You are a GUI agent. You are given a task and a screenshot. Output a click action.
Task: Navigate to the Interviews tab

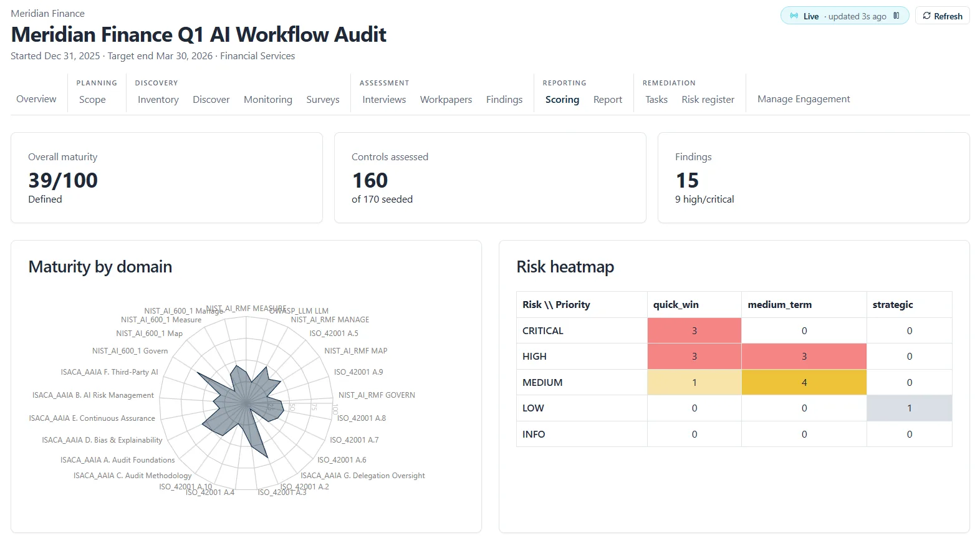(x=384, y=100)
